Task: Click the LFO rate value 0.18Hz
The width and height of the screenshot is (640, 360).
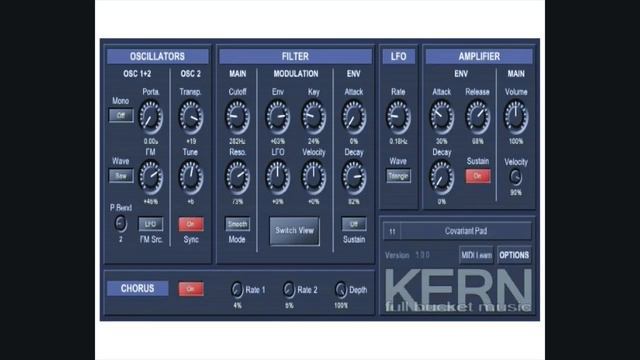Action: pyautogui.click(x=398, y=141)
